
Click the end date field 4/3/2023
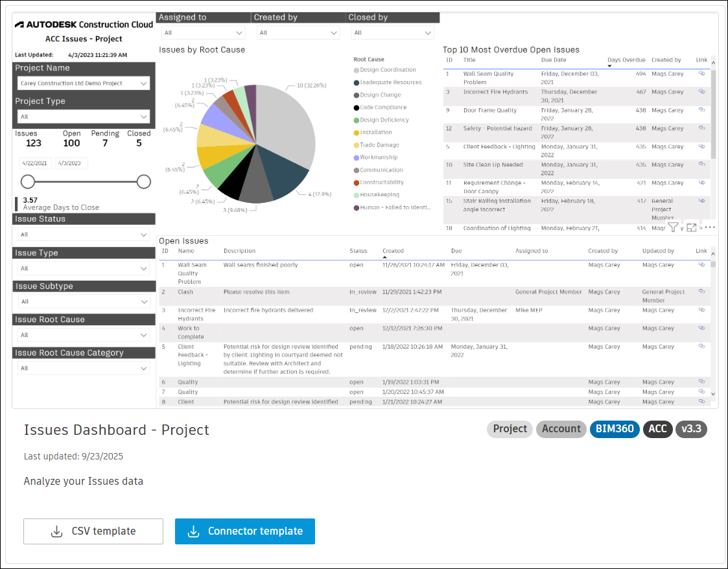(71, 163)
